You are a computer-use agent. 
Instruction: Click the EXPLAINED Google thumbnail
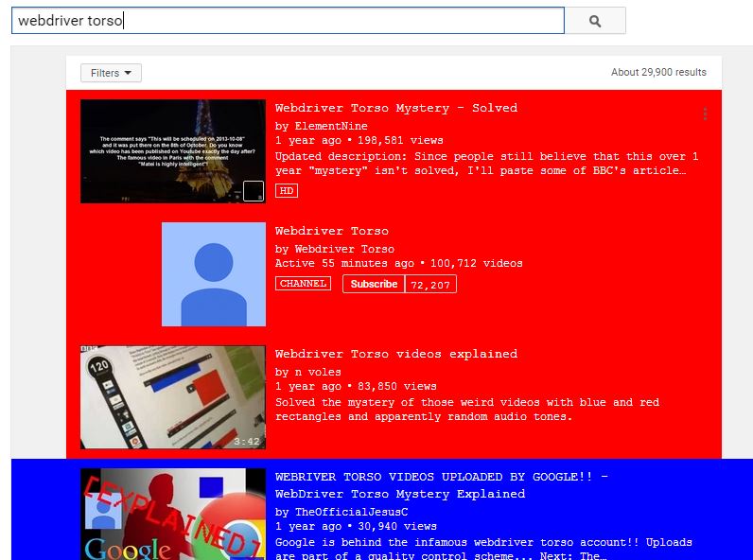click(x=173, y=514)
